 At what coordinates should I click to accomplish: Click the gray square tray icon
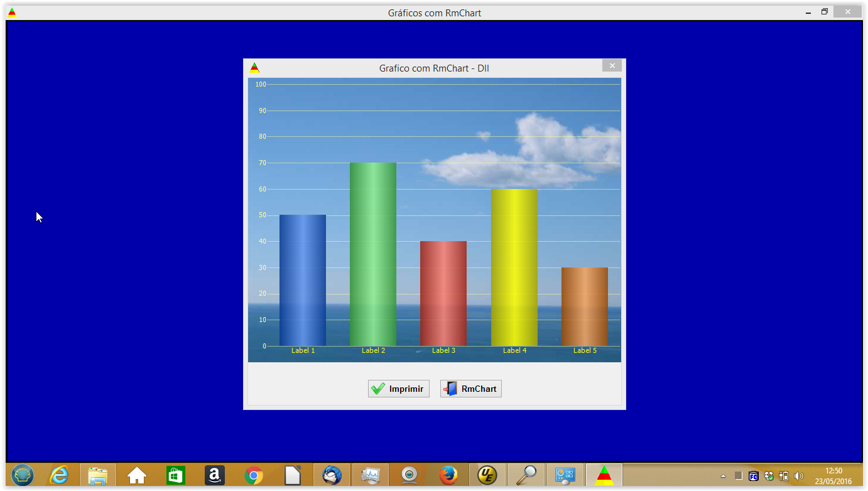[x=739, y=476]
